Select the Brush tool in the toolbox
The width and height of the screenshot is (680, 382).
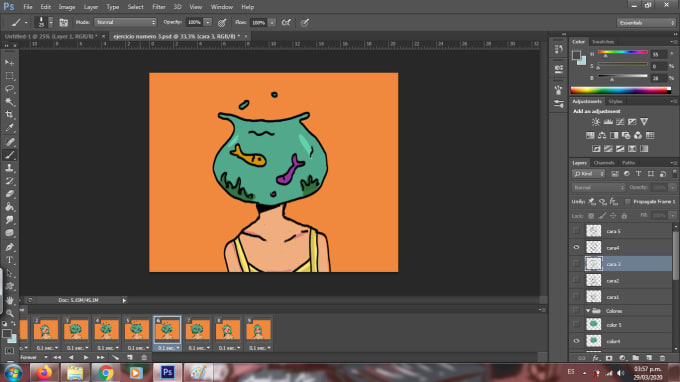10,155
